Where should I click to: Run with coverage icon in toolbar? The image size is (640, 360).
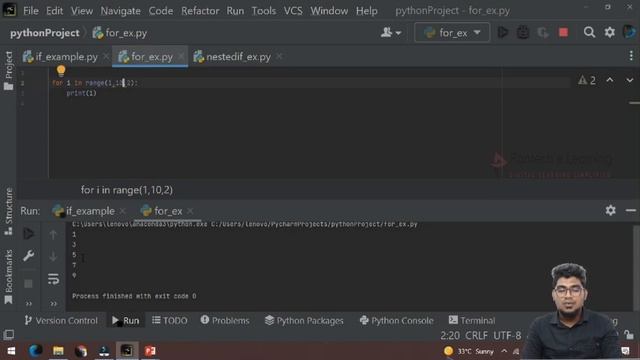(543, 32)
